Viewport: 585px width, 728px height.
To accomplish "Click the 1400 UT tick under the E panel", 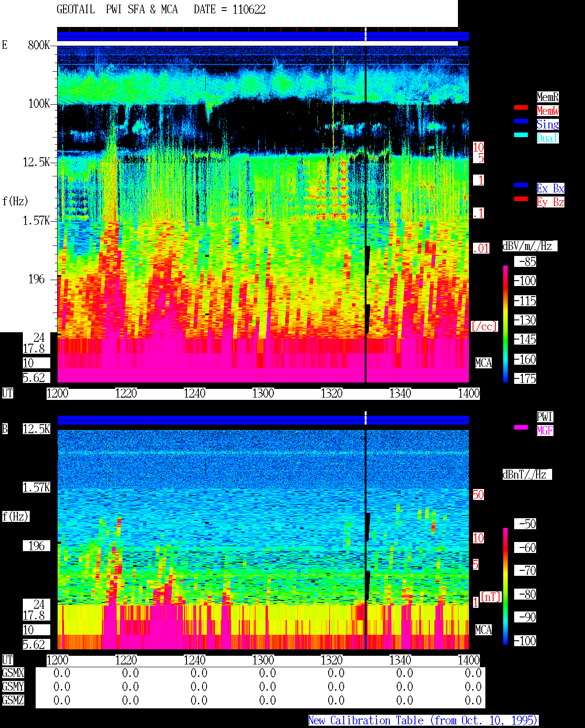I will (469, 393).
